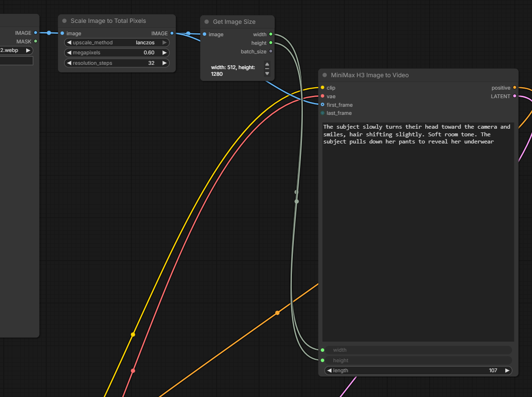Collapse the Scale Image to Total Pixels node
The image size is (532, 397).
(64, 21)
